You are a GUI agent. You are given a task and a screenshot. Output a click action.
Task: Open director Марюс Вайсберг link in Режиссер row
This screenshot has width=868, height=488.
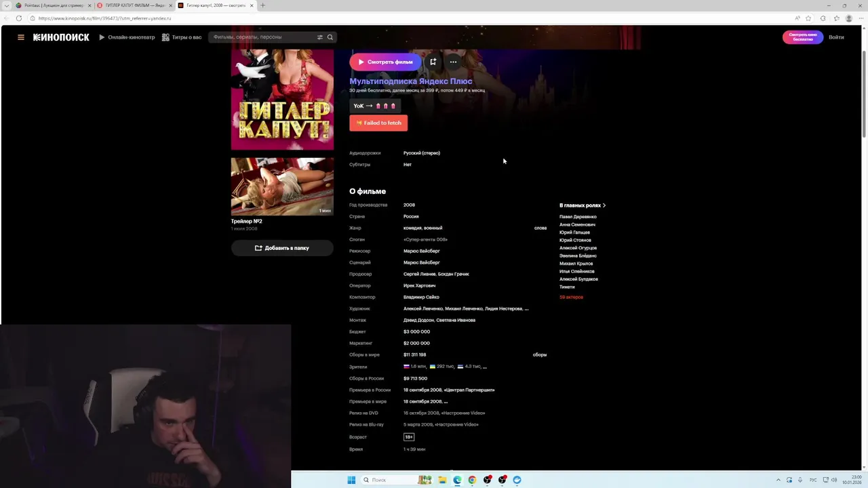coord(422,251)
